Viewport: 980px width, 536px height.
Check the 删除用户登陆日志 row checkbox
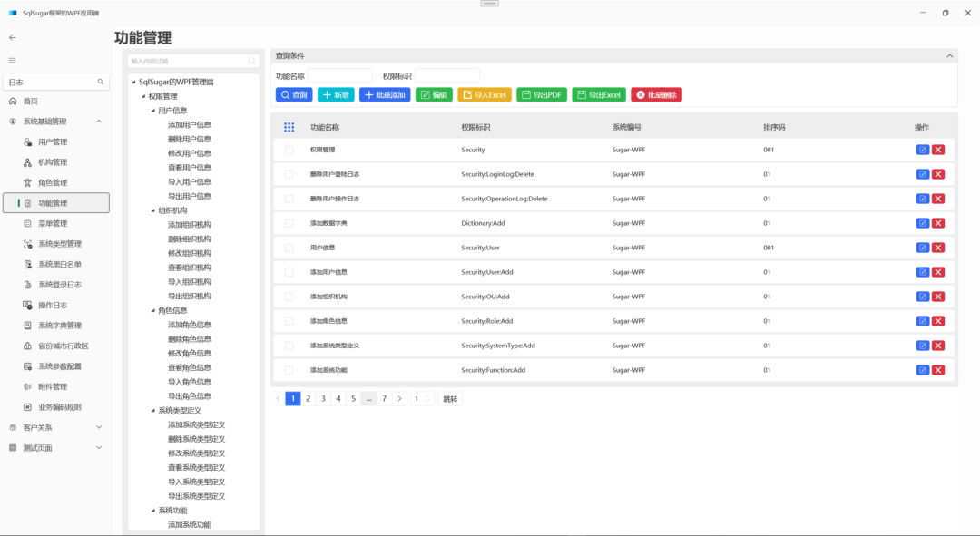coord(289,174)
